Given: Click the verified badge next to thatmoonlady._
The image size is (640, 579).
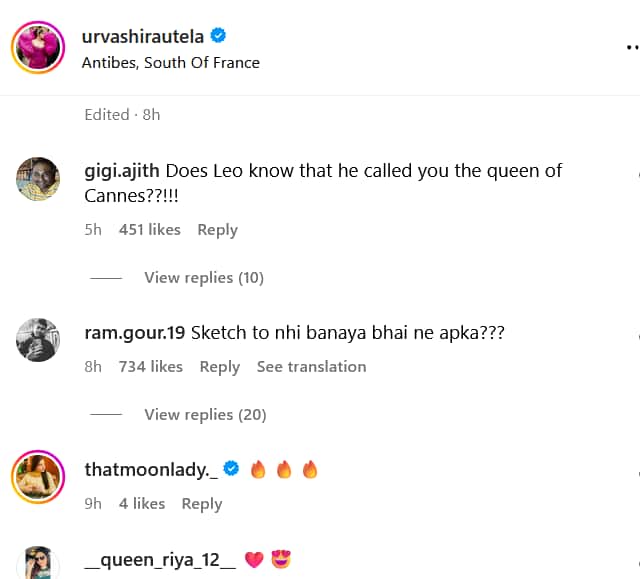Looking at the screenshot, I should [x=231, y=469].
